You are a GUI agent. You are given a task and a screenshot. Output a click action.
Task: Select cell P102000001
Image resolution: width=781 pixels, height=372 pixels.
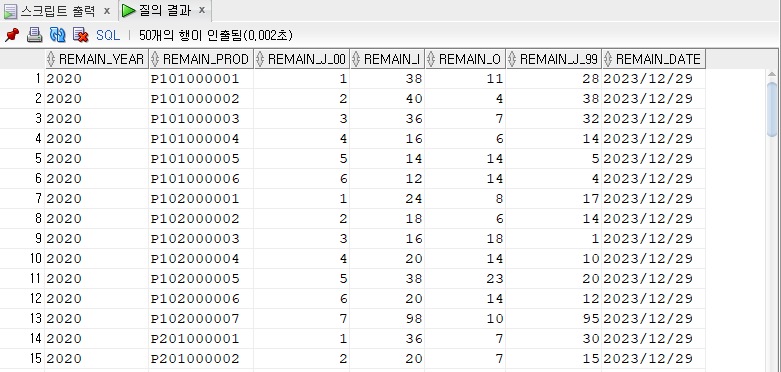[201, 199]
